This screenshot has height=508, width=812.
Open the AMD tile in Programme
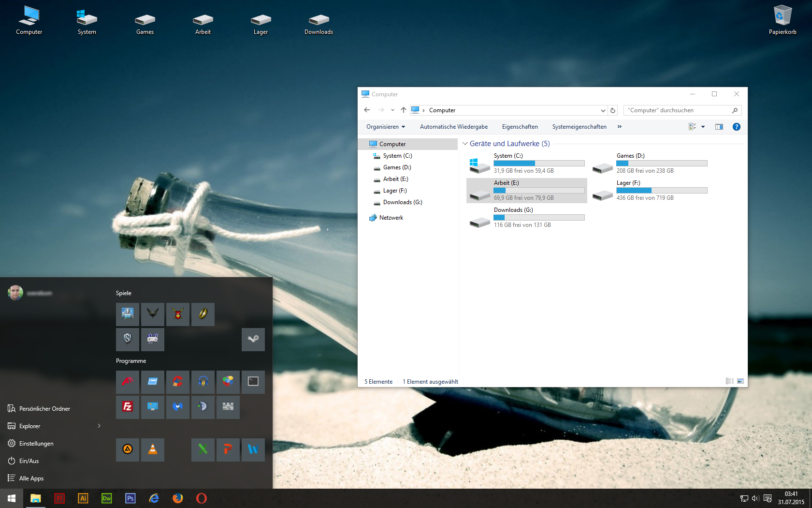pos(128,382)
